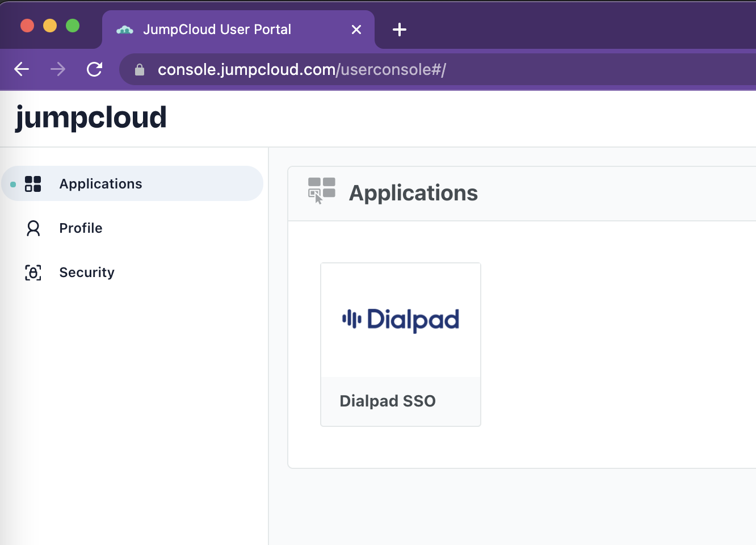The height and width of the screenshot is (545, 756).
Task: Open the Applications sidebar item
Action: [132, 183]
